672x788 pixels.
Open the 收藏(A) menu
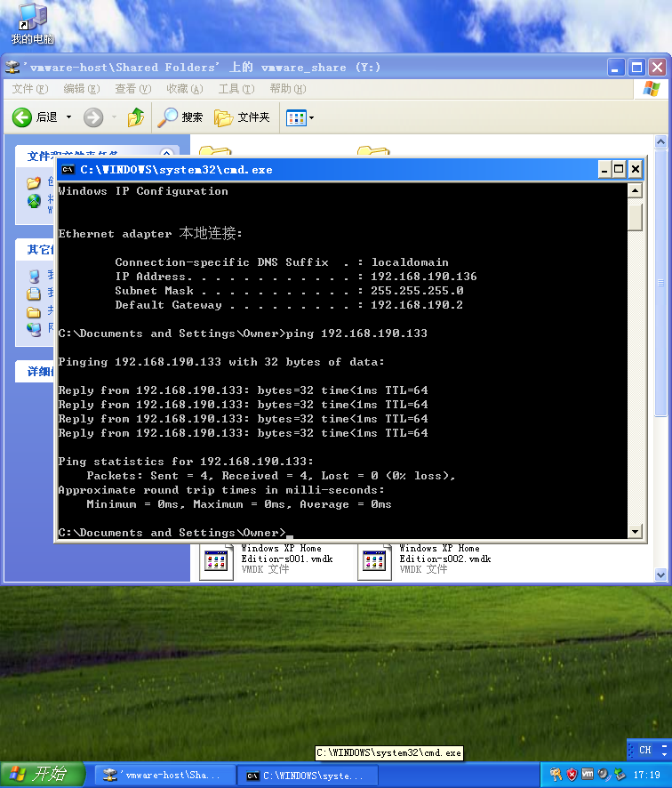pos(185,89)
